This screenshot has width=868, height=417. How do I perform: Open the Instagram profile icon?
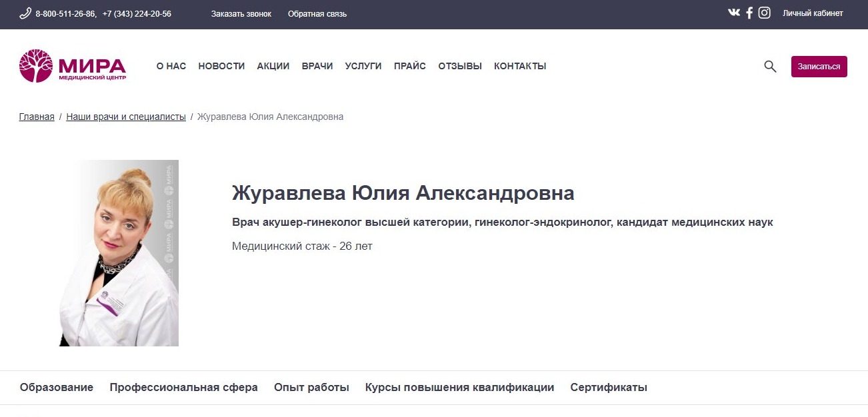pyautogui.click(x=764, y=13)
